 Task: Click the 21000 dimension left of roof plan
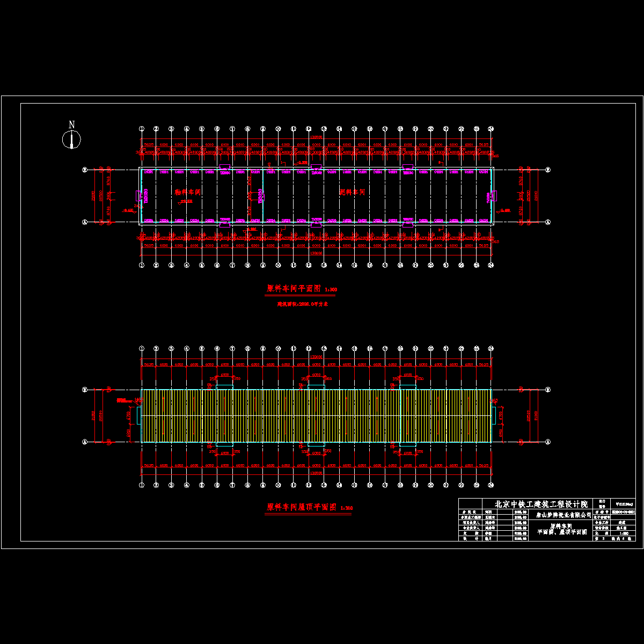[94, 416]
